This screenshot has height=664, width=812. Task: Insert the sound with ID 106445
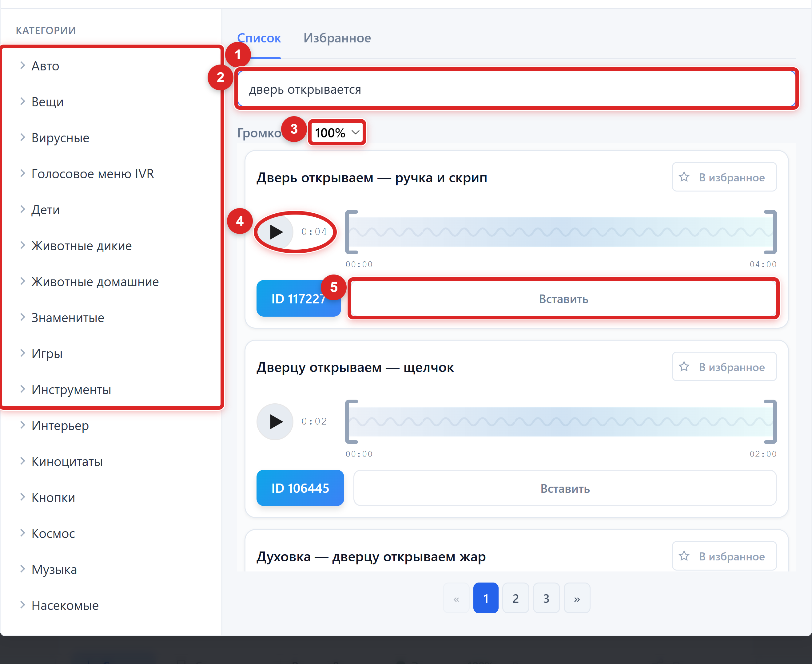pos(565,488)
